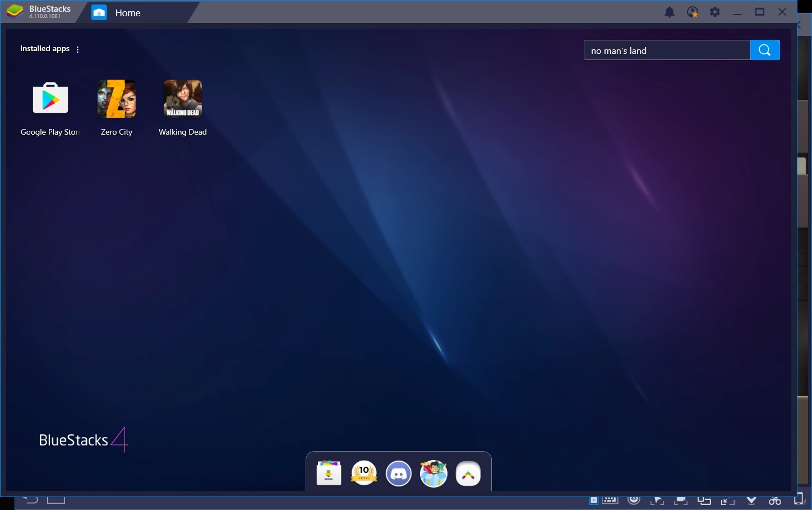Open the Discord dock icon
Viewport: 812px width, 510px height.
pyautogui.click(x=399, y=474)
